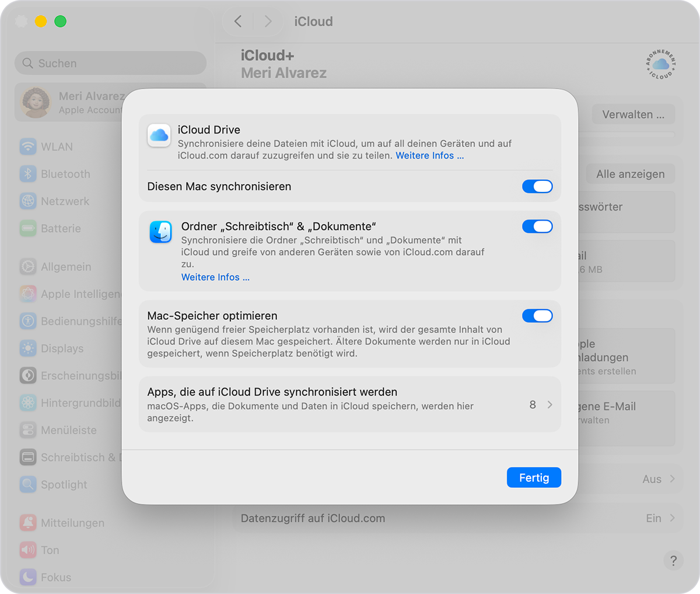
Task: Open Displays settings label
Action: click(62, 348)
